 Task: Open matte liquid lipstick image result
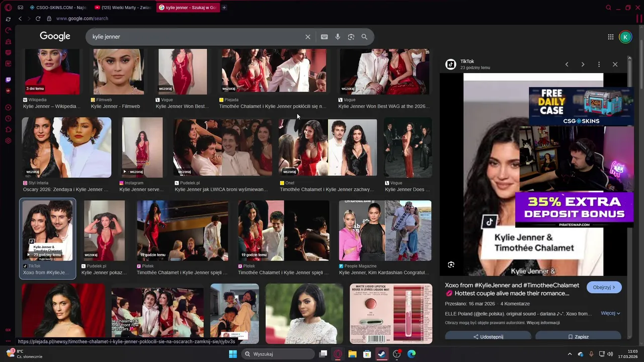pos(391,314)
